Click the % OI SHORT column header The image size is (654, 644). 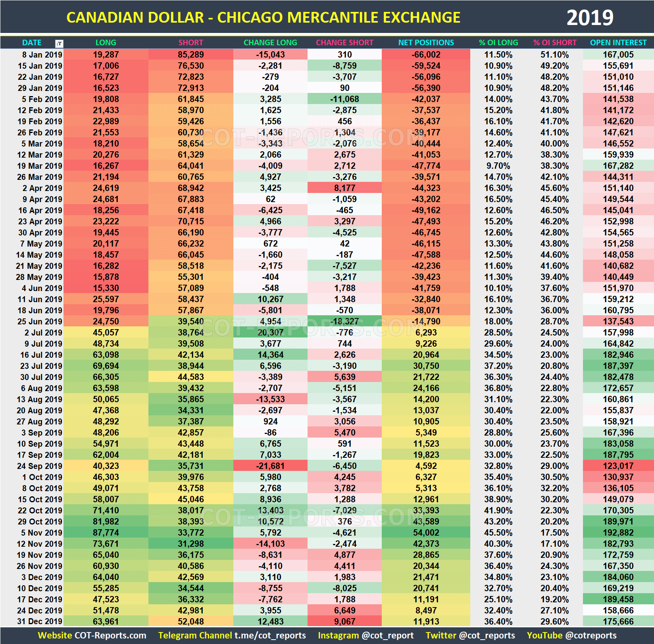point(554,42)
